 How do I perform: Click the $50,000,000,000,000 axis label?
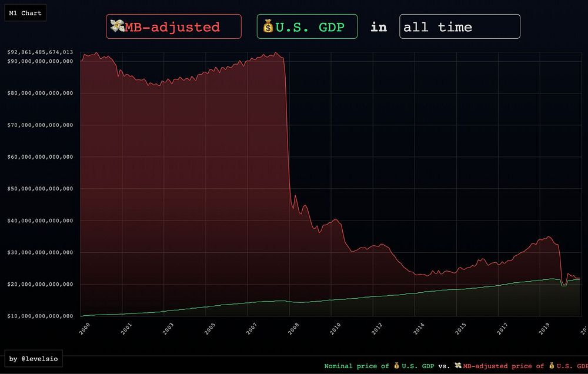coord(40,189)
